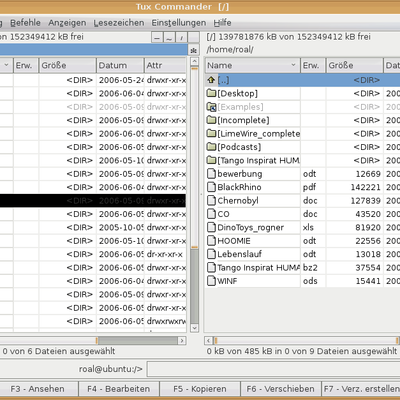Screen dimensions: 400x400
Task: Click the Incomplete folder icon
Action: pos(211,120)
